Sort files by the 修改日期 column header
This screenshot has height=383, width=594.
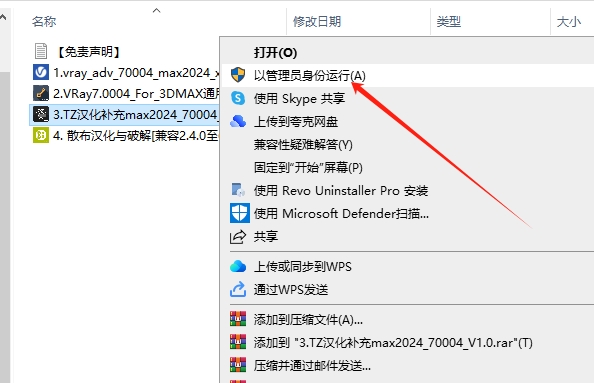pos(317,22)
